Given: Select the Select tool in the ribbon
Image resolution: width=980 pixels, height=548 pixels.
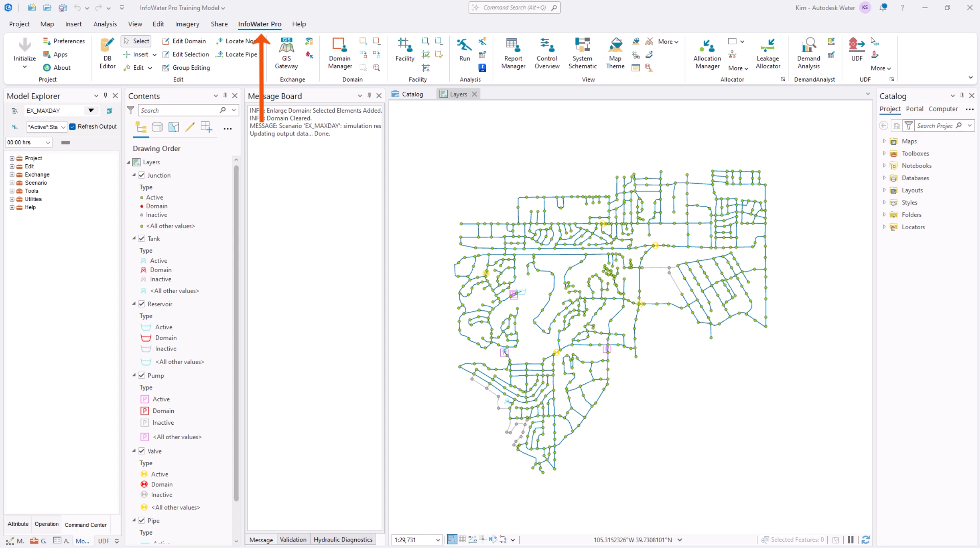Looking at the screenshot, I should pyautogui.click(x=136, y=41).
